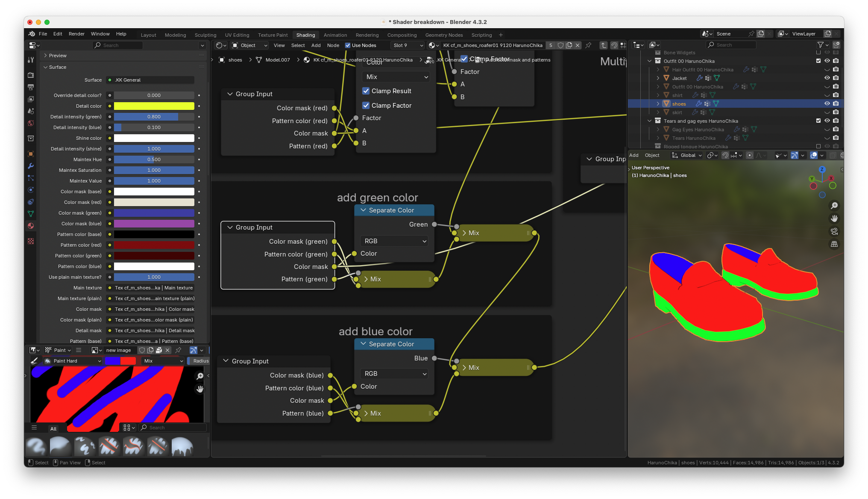Click the zoom magnifier icon in the 3D viewport
Screen dimensions: 868x499
[x=834, y=206]
